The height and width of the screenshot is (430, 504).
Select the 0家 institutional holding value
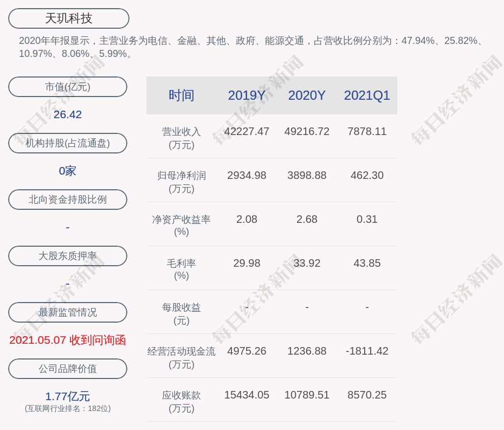68,171
